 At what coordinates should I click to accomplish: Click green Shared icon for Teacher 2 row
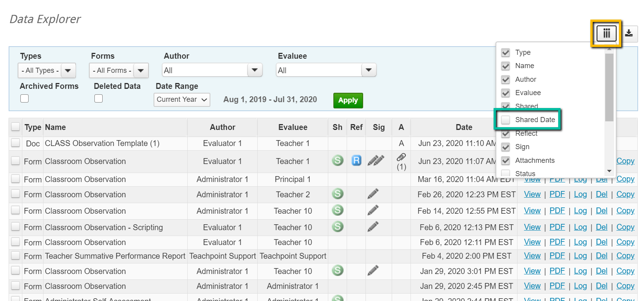[337, 194]
